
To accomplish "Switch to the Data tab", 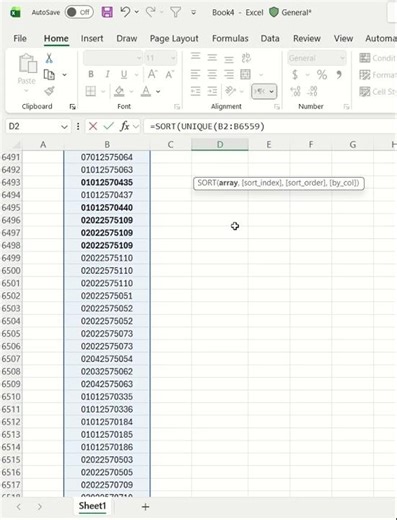I will click(x=270, y=38).
